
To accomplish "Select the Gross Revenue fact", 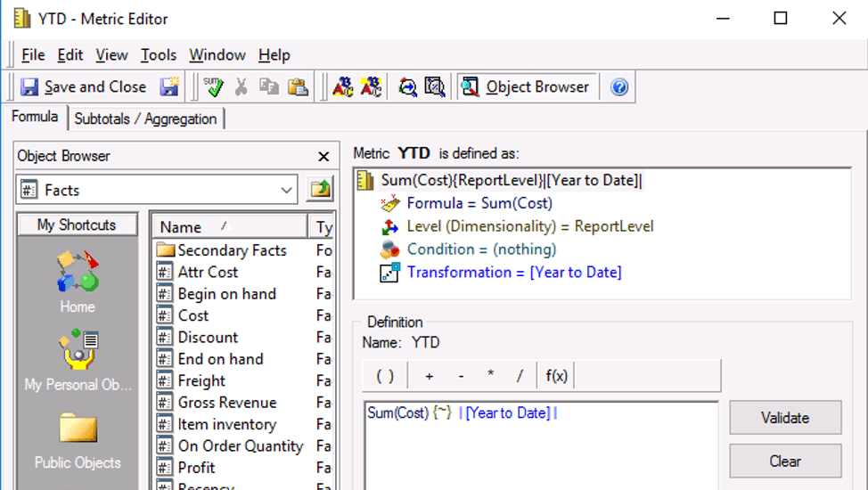I will pyautogui.click(x=226, y=403).
